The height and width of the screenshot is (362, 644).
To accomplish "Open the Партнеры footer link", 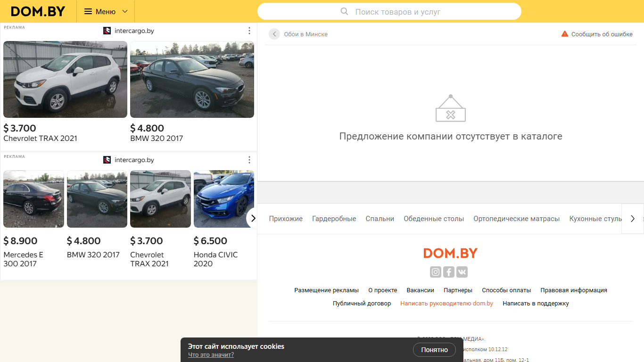I will 458,290.
